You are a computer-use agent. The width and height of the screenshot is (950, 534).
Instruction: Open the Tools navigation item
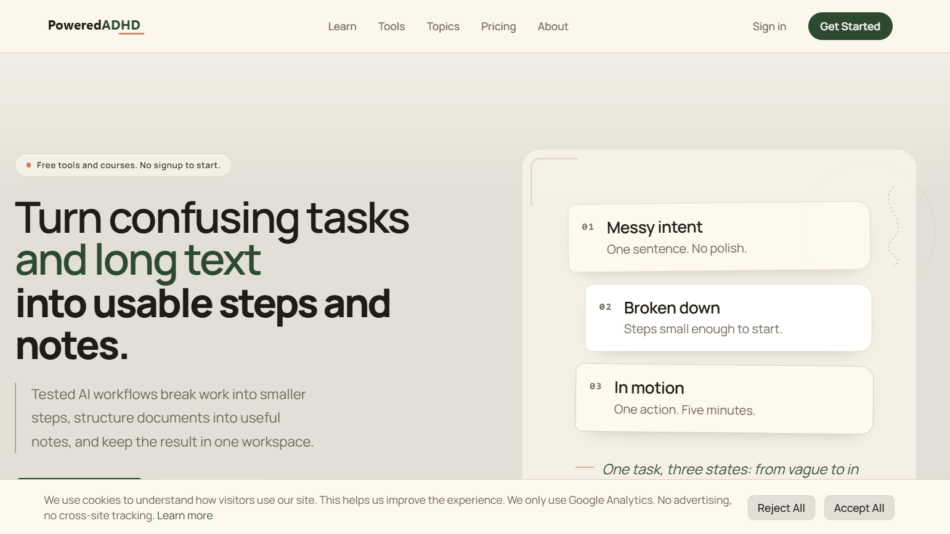click(x=391, y=27)
